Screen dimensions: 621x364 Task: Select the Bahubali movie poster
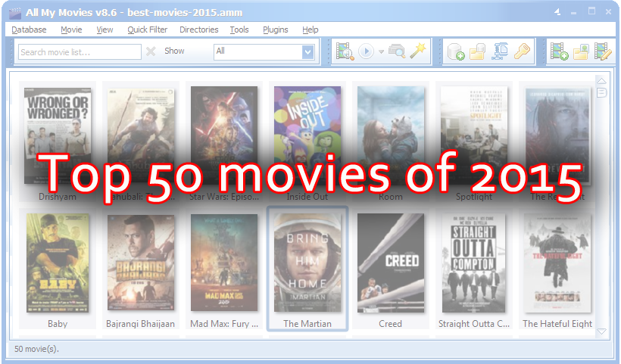click(x=141, y=135)
